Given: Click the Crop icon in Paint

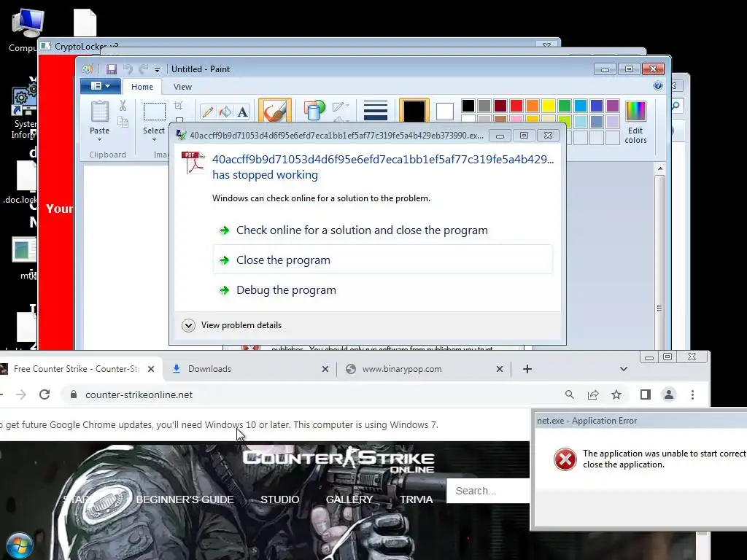Looking at the screenshot, I should [x=179, y=106].
